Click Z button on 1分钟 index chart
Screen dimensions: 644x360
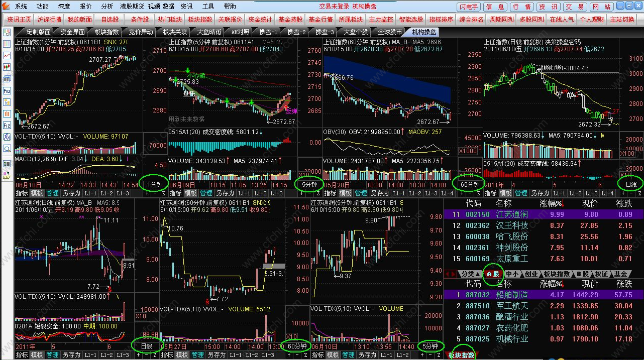pos(162,193)
